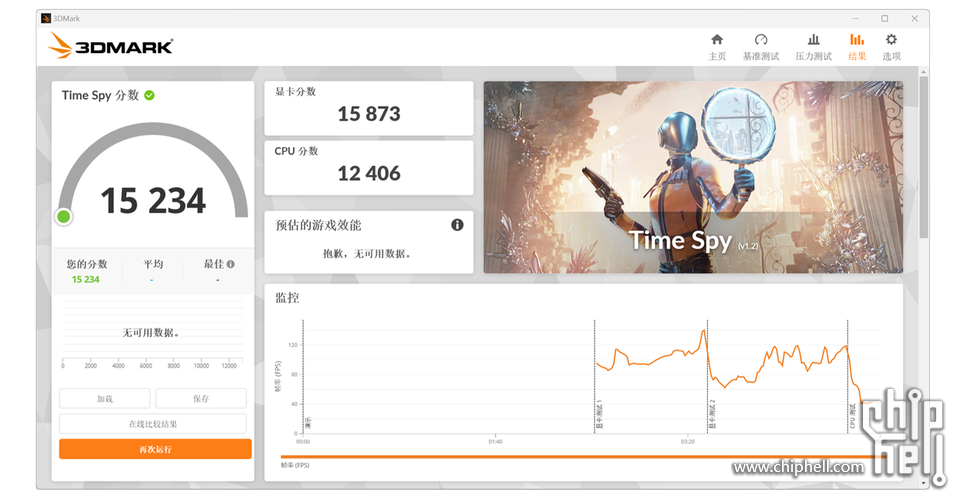Click the 监控 monitoring heading
960x502 pixels.
tap(287, 298)
